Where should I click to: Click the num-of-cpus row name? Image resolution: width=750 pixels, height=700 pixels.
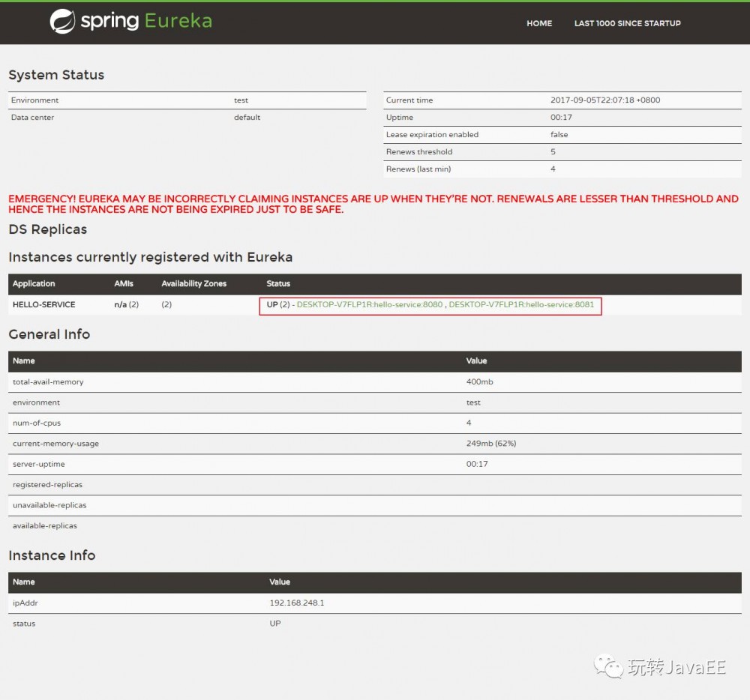[x=37, y=423]
